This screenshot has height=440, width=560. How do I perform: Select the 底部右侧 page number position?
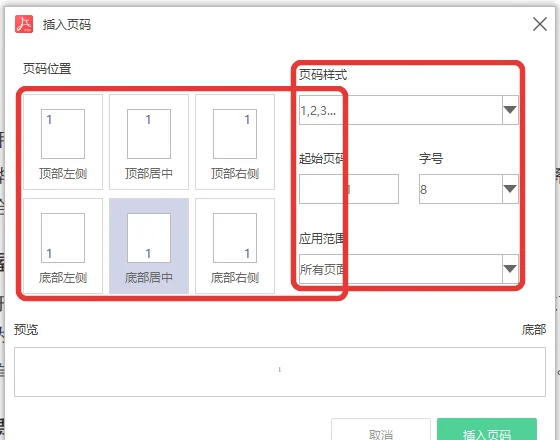(235, 246)
